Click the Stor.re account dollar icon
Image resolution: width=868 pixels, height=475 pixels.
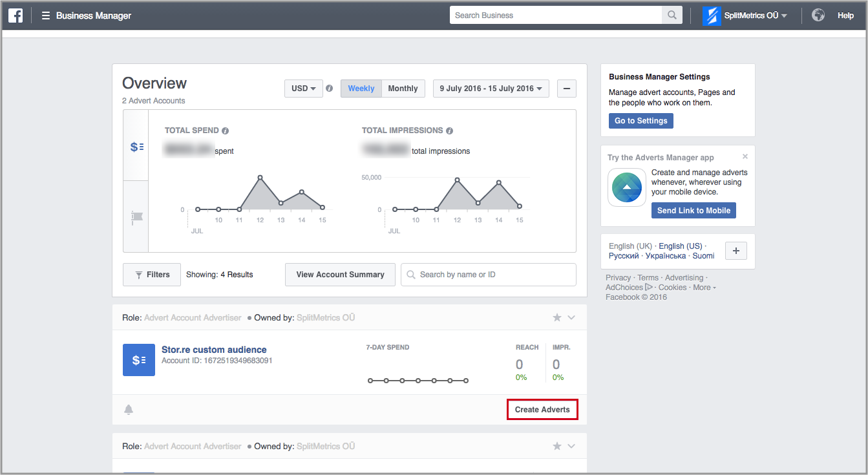pos(139,360)
